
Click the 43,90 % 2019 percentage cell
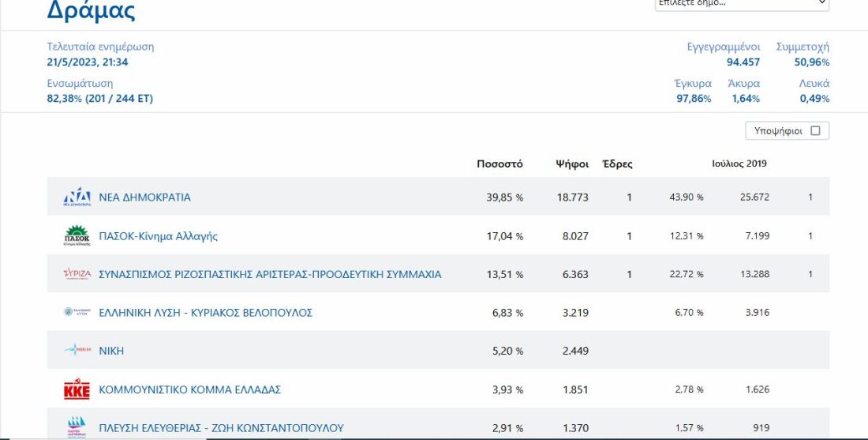687,197
